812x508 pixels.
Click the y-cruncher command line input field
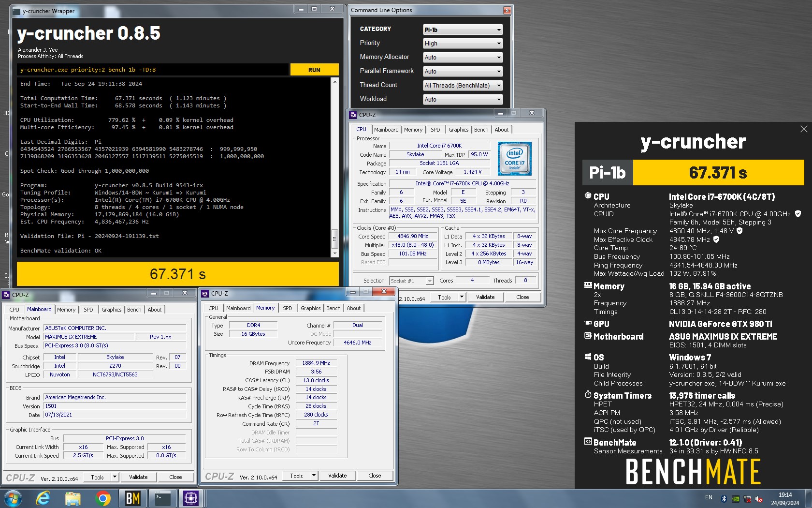pyautogui.click(x=153, y=70)
